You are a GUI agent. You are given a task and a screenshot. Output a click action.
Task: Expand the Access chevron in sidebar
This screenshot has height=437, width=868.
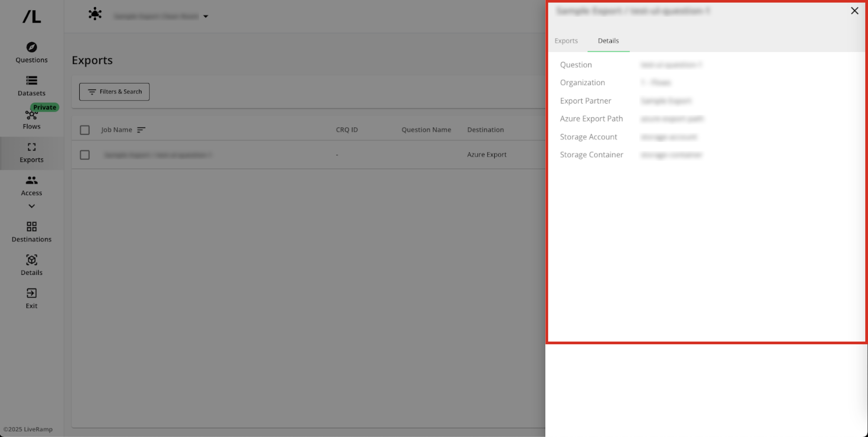(x=32, y=206)
